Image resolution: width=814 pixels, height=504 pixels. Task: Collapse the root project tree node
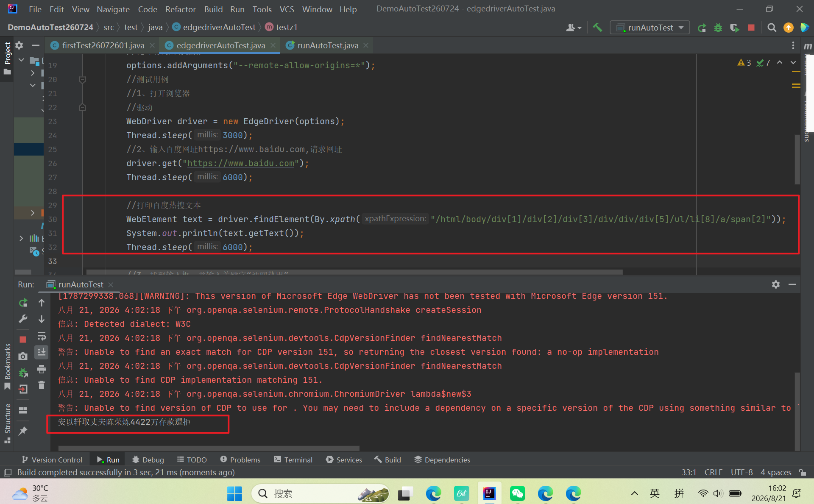pos(21,60)
